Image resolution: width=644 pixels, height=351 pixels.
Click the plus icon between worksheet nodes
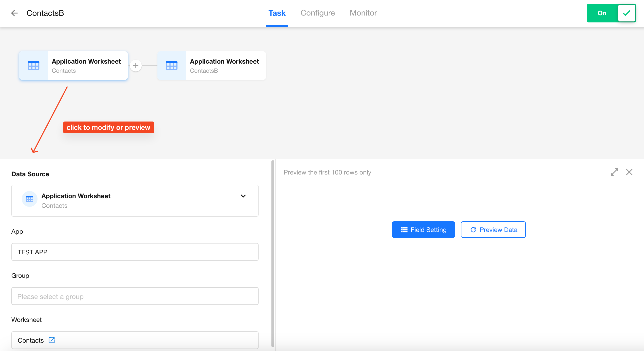tap(135, 66)
